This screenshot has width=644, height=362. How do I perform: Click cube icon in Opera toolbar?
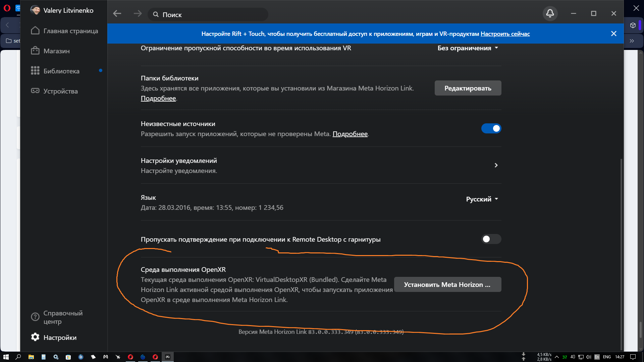[633, 25]
